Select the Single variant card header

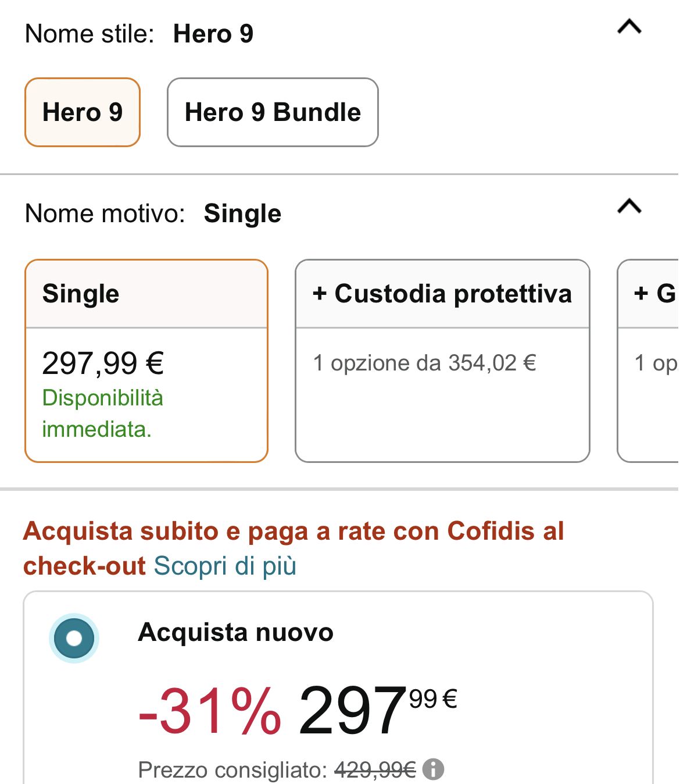point(146,294)
